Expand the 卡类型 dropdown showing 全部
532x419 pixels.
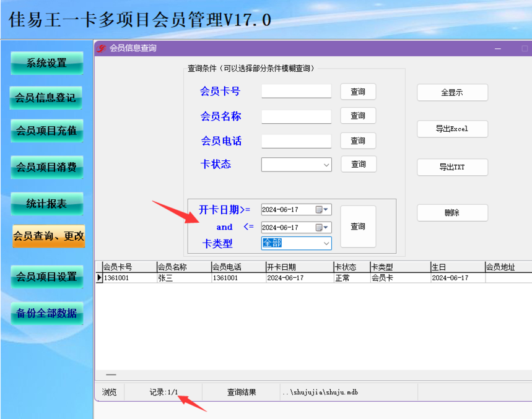[326, 243]
